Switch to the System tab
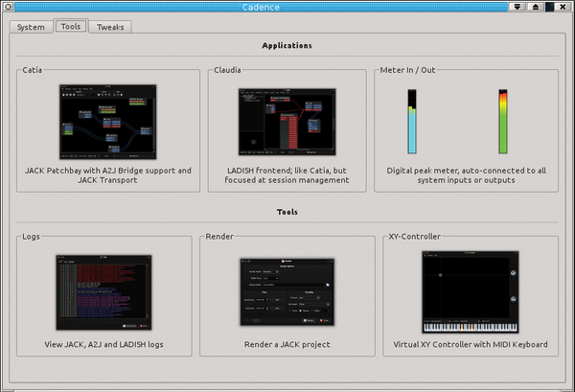Screen dimensions: 575x392 coord(31,27)
